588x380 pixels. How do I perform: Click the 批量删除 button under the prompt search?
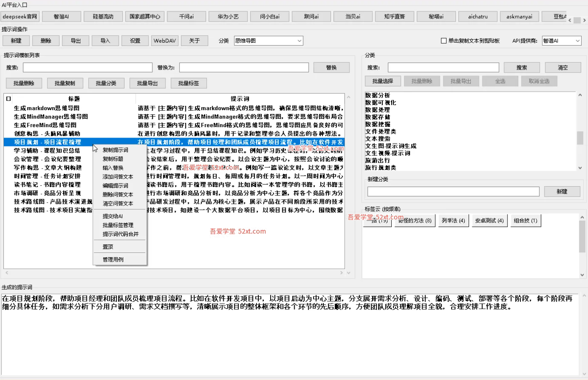(x=24, y=83)
